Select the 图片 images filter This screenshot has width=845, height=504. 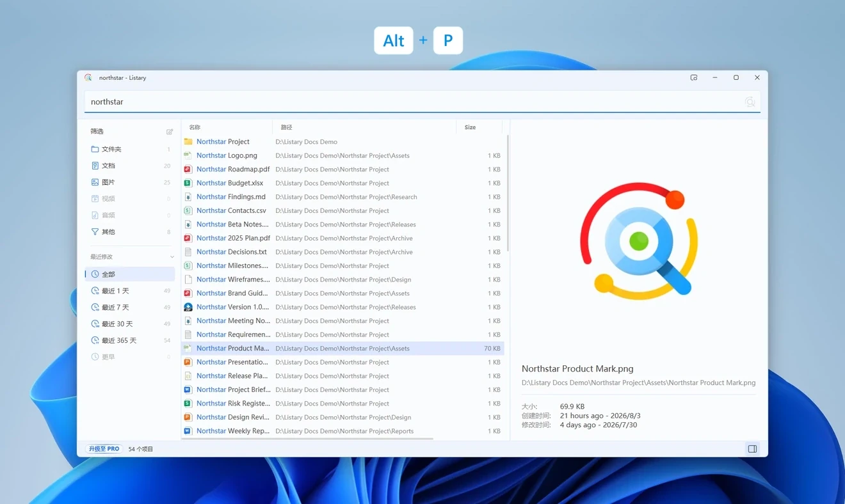[x=130, y=182]
